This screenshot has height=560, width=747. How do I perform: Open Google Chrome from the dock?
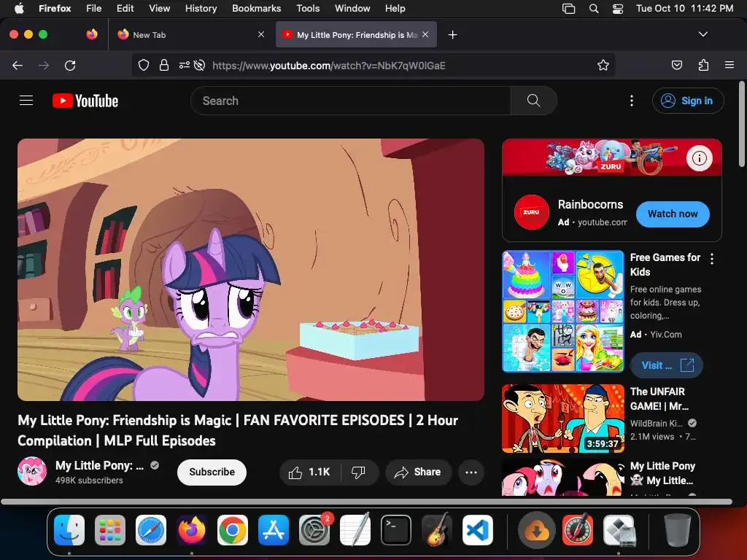coord(233,530)
